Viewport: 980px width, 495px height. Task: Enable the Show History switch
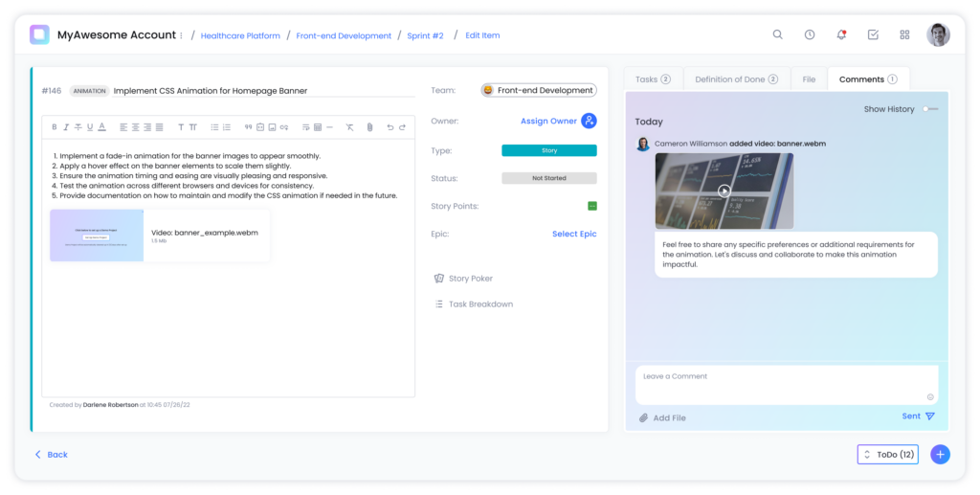pos(930,109)
